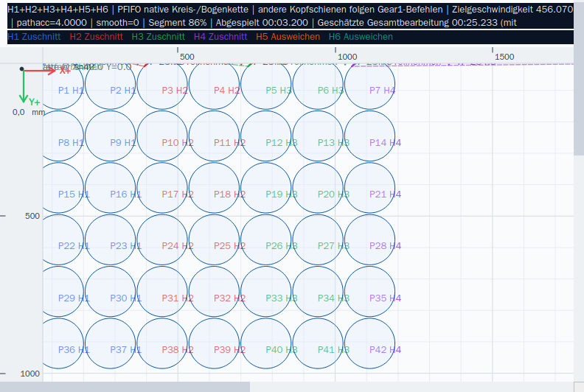584x392 pixels.
Task: Click the red X+ axis arrow
Action: (40, 70)
